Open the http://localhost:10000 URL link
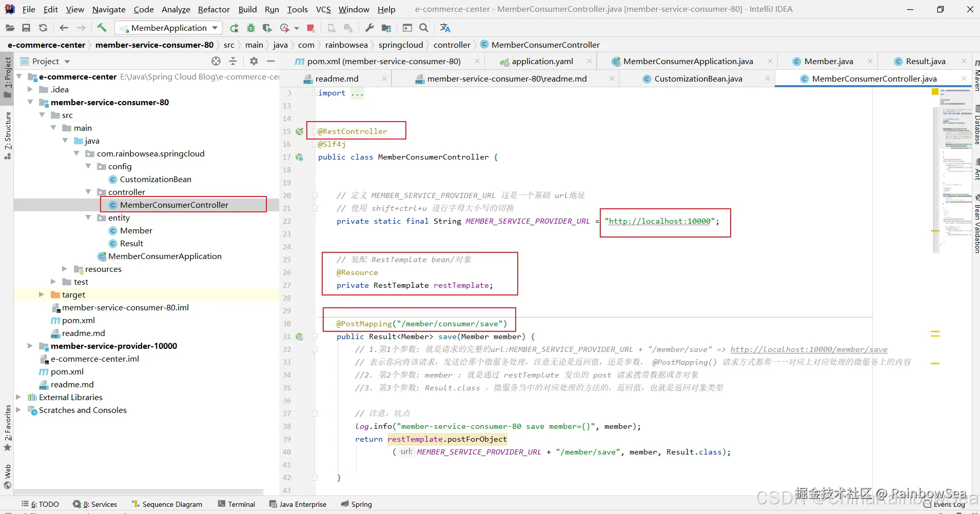The image size is (980, 514). [659, 221]
